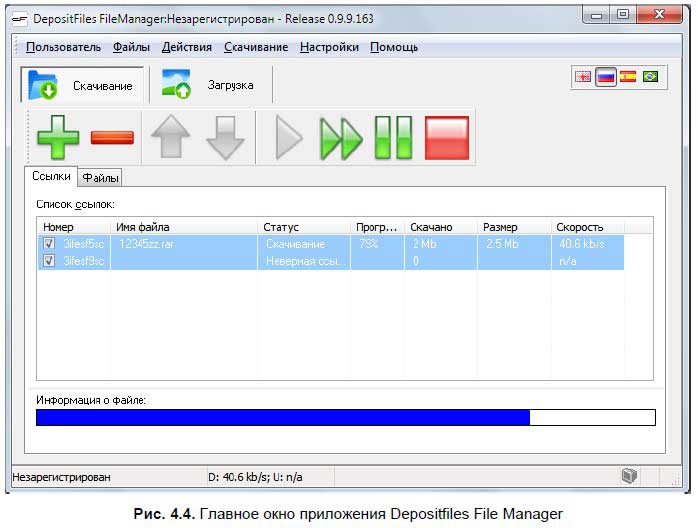698x528 pixels.
Task: Click the box icon in status bar
Action: [x=628, y=477]
